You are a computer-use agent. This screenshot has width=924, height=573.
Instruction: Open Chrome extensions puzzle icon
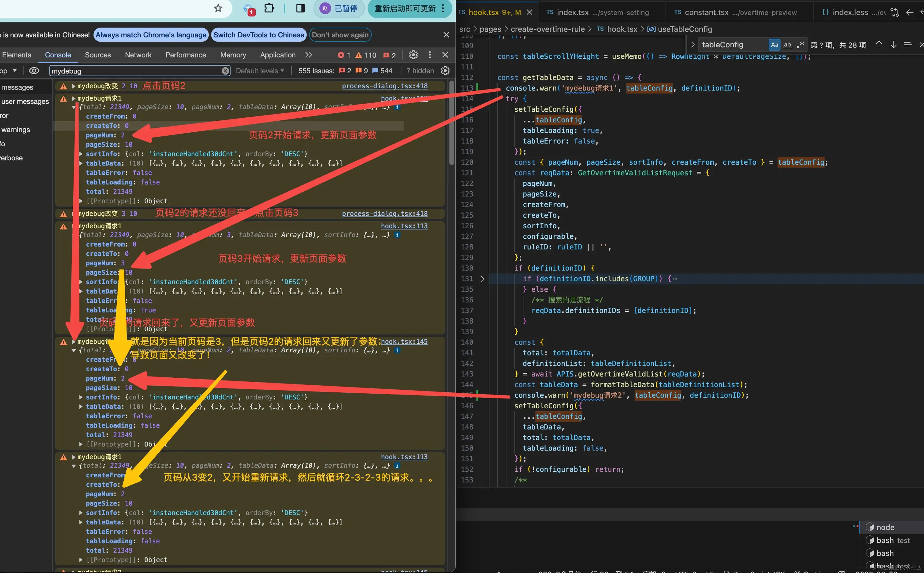[269, 8]
